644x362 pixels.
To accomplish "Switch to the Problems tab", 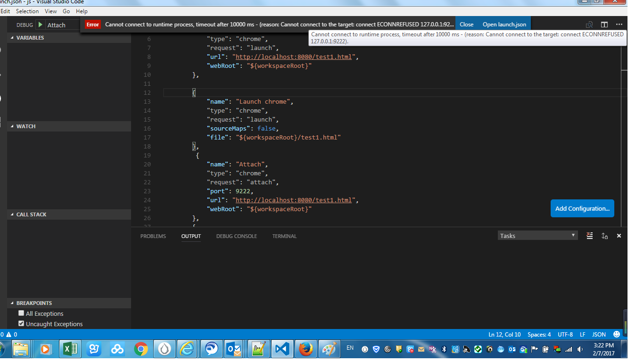I will (153, 236).
